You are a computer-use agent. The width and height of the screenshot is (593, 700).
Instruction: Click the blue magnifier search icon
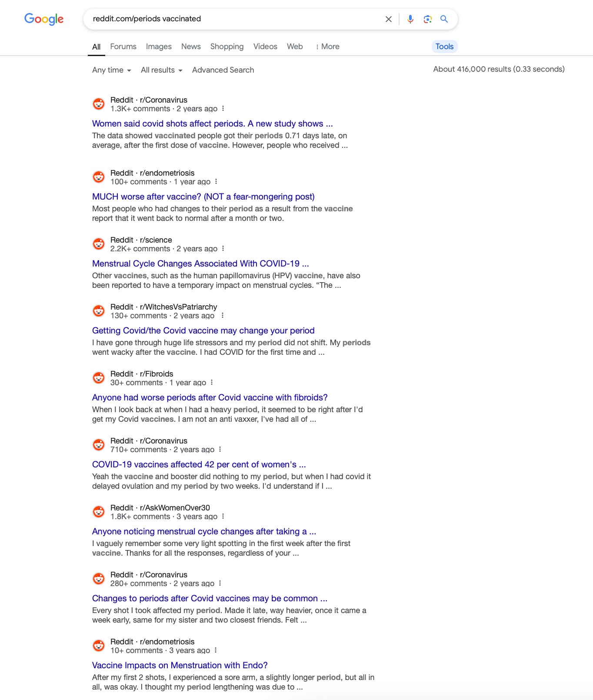coord(444,19)
